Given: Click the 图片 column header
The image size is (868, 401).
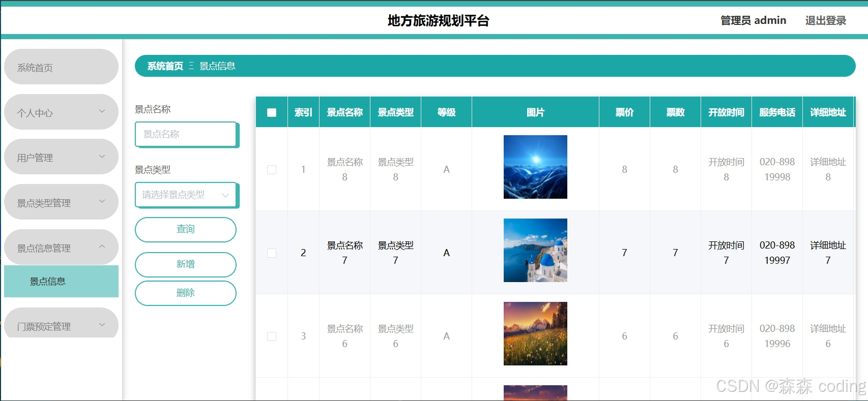Looking at the screenshot, I should click(x=535, y=112).
